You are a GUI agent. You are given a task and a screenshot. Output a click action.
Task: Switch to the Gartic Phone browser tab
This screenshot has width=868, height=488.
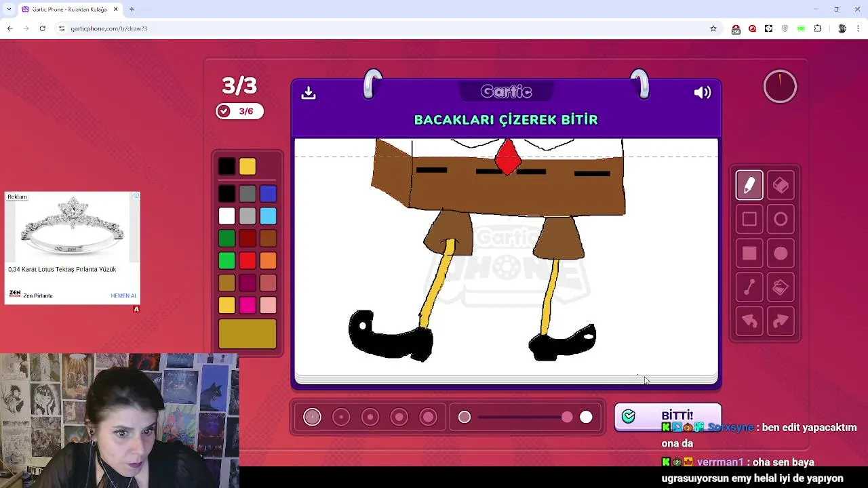coord(70,9)
